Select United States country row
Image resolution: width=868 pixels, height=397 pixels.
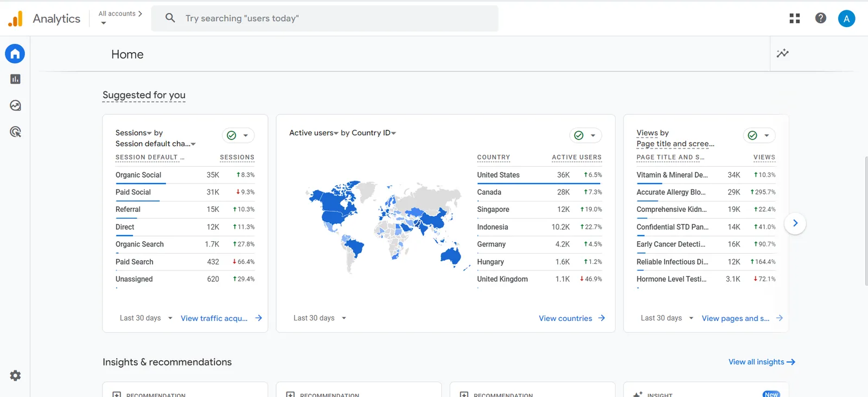(539, 175)
